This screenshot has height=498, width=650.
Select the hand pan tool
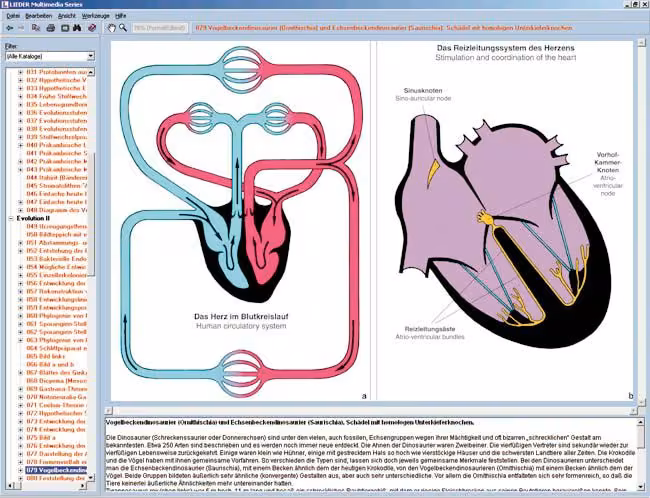111,28
